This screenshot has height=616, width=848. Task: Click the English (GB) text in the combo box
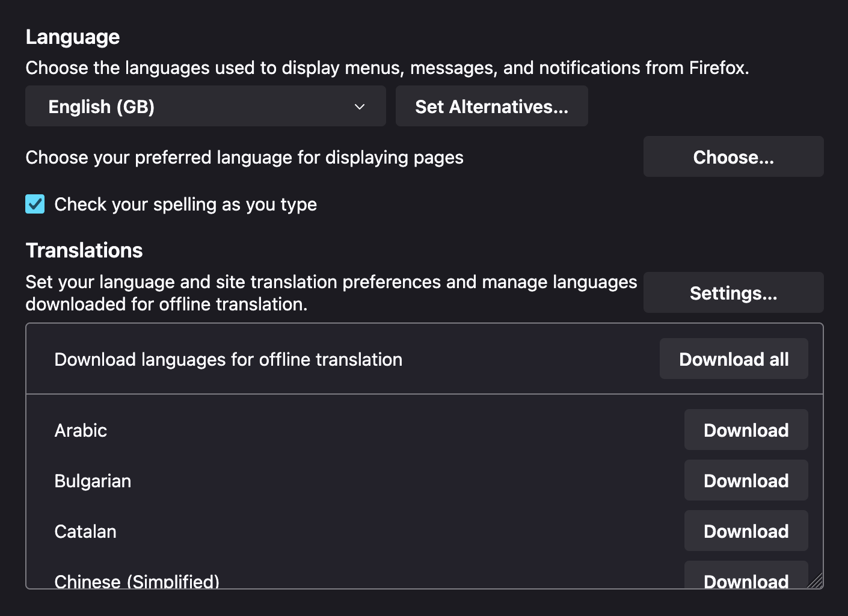click(x=102, y=106)
